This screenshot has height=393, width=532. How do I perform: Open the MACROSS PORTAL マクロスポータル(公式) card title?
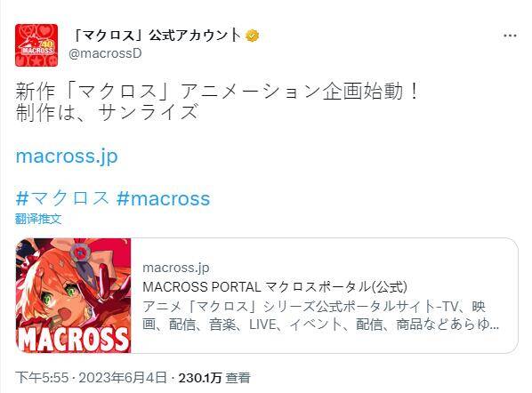(x=275, y=287)
